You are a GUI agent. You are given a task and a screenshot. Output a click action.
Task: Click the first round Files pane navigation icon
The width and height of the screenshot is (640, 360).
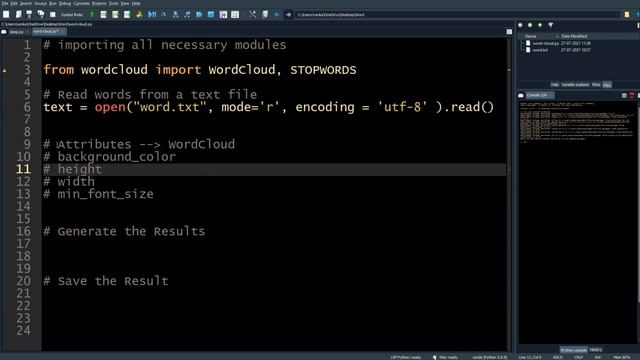[520, 25]
